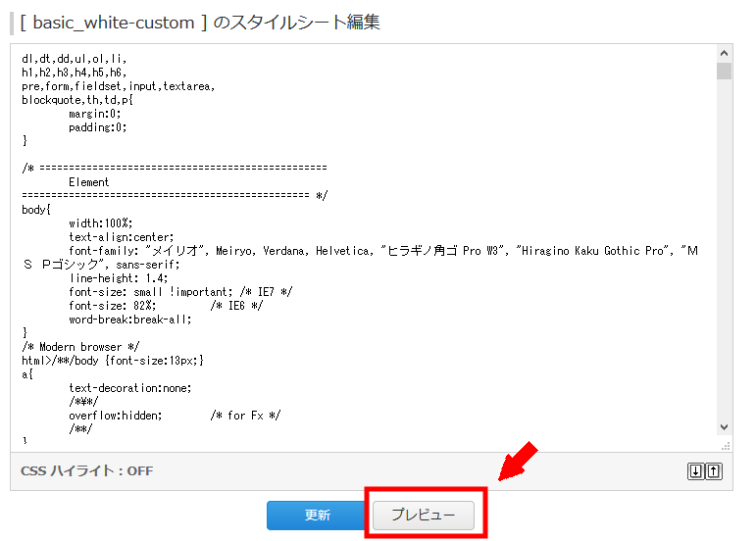
Task: Click the 'pre,form,fieldset,input,textarea,' line
Action: tap(118, 86)
